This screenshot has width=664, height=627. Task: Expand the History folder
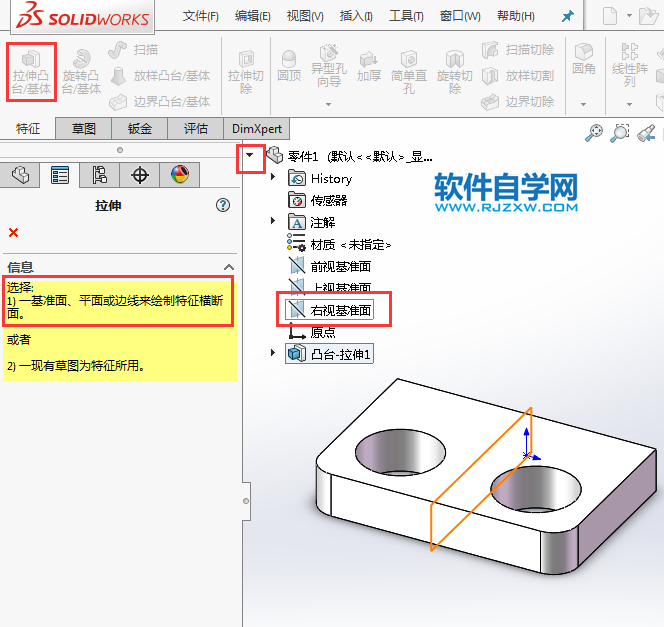coord(273,176)
